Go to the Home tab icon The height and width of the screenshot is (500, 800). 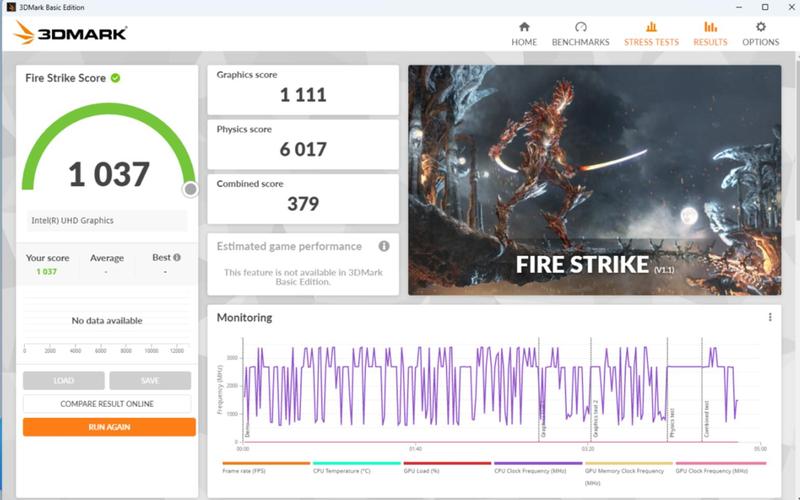coord(524,27)
